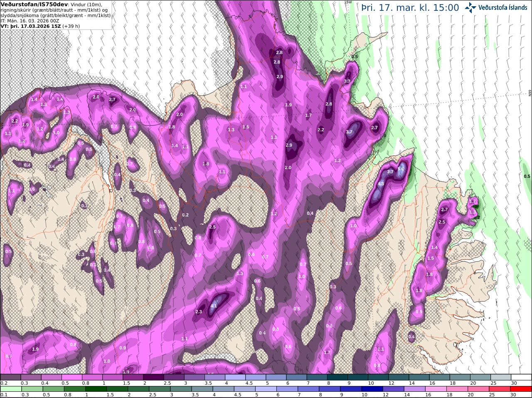The height and width of the screenshot is (398, 532).
Task: Click the 2.9 value below the 2.8 labels
Action: pos(280,76)
